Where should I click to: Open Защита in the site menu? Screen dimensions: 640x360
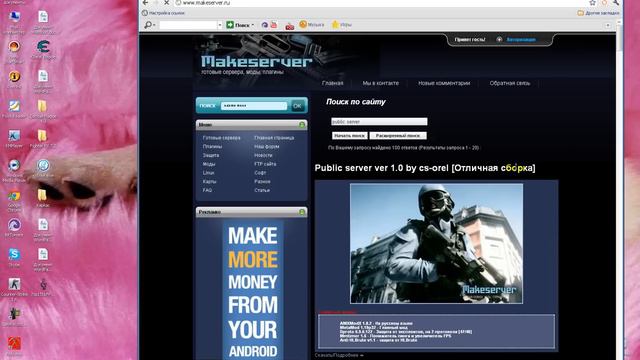click(x=211, y=156)
